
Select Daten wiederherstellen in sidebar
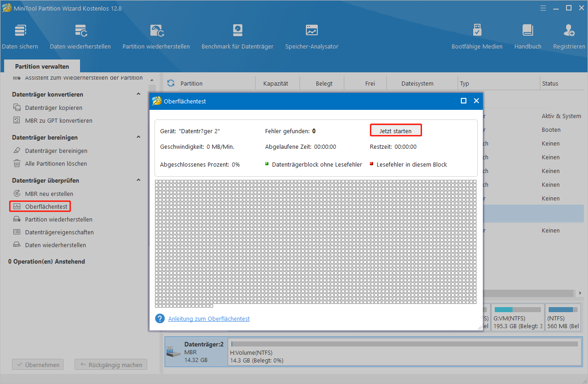point(55,245)
